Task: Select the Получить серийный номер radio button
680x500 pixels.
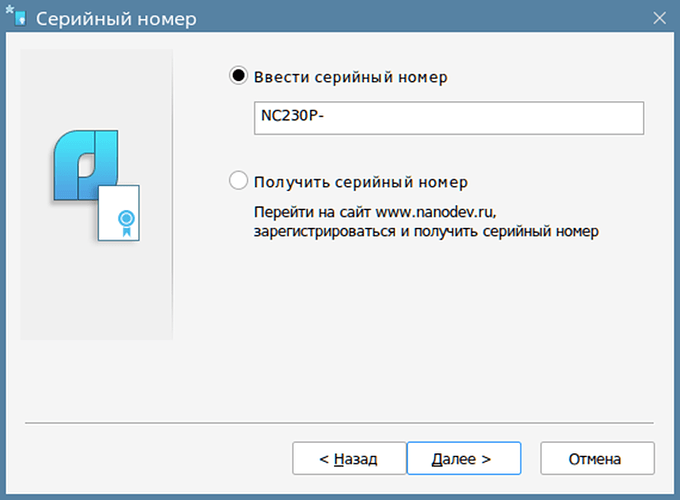Action: pos(238,180)
